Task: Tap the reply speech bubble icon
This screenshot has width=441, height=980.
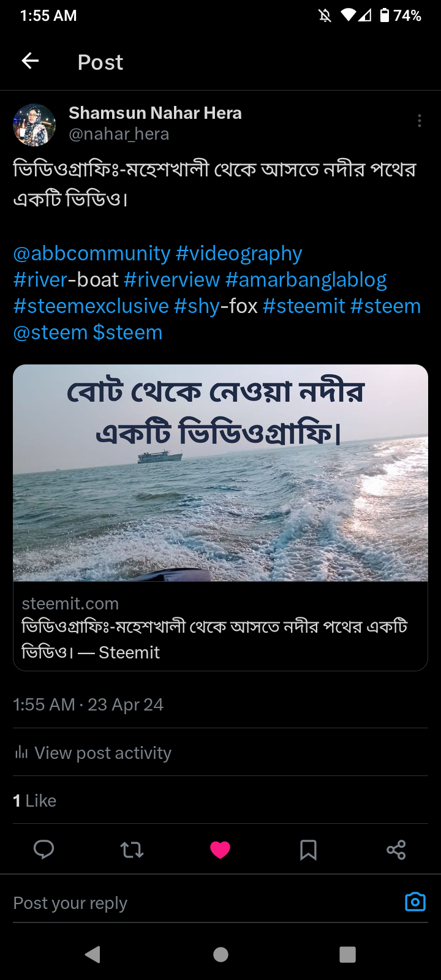Action: pyautogui.click(x=43, y=850)
